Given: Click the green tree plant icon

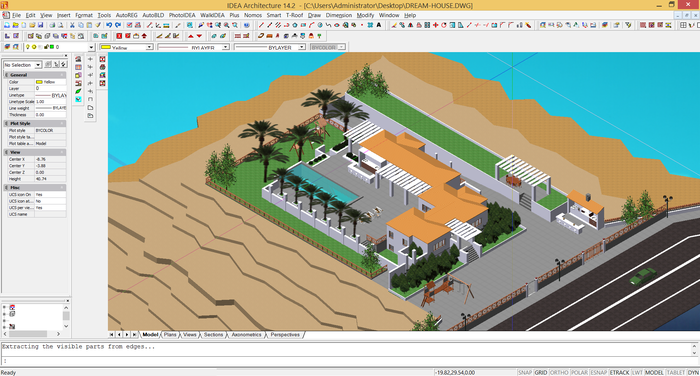Looking at the screenshot, I should pyautogui.click(x=319, y=36).
